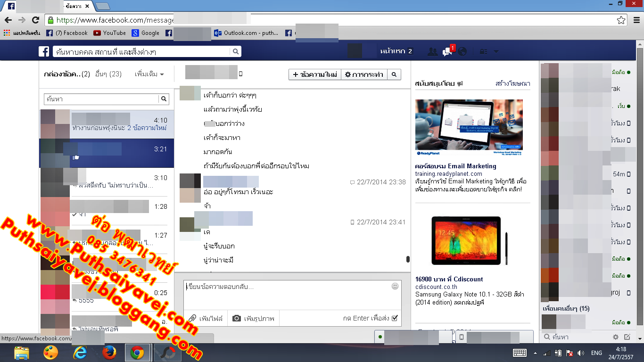
Task: Open the touch keyboard tray icon
Action: coord(520,353)
